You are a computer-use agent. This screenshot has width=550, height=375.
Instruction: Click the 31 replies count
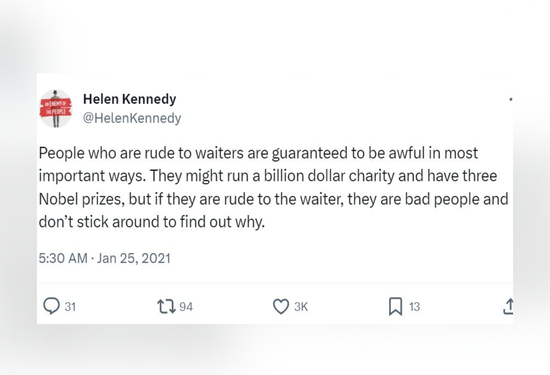point(70,307)
